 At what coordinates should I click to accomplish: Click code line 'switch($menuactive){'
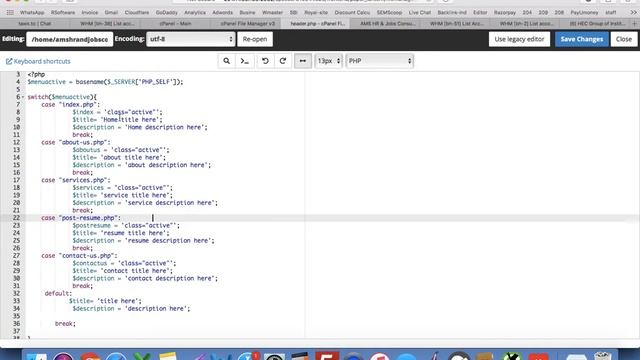click(62, 97)
